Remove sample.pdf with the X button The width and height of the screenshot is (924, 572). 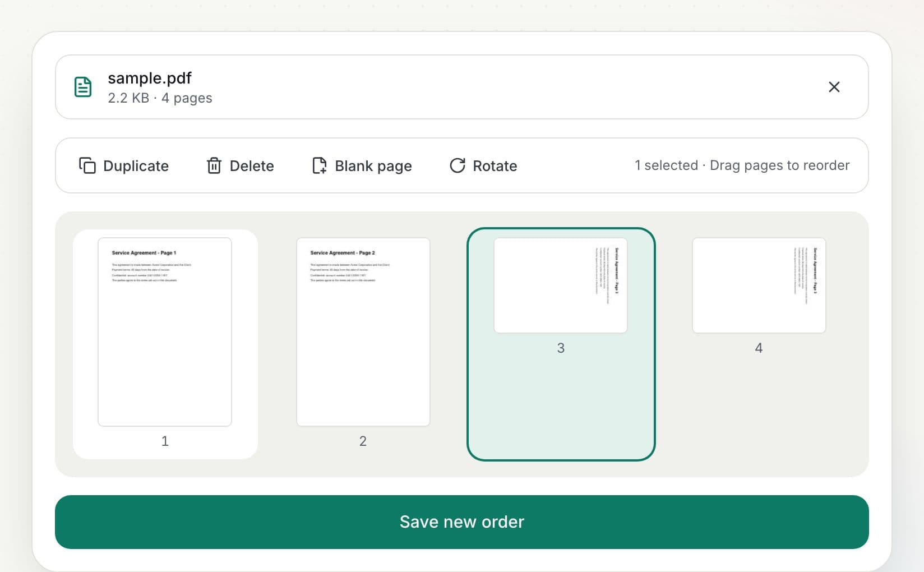click(834, 87)
